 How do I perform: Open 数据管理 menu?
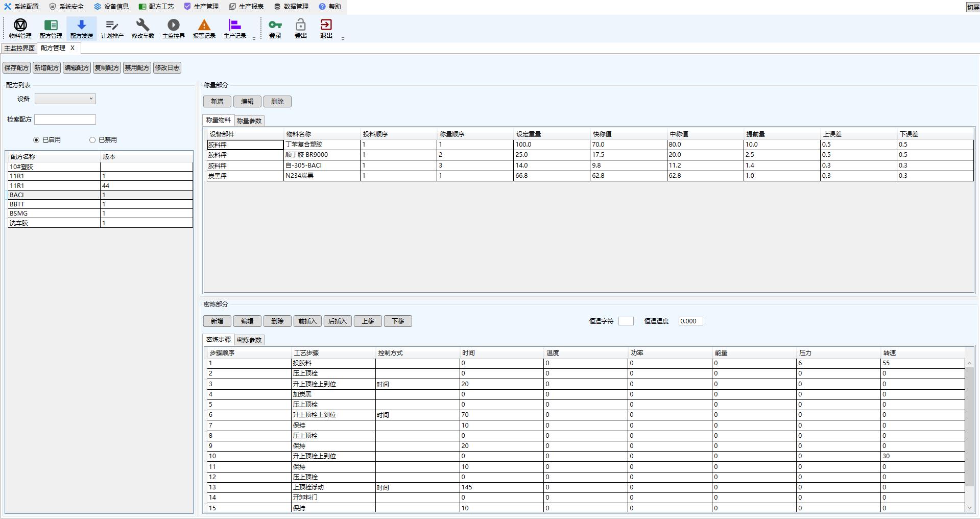pos(291,7)
